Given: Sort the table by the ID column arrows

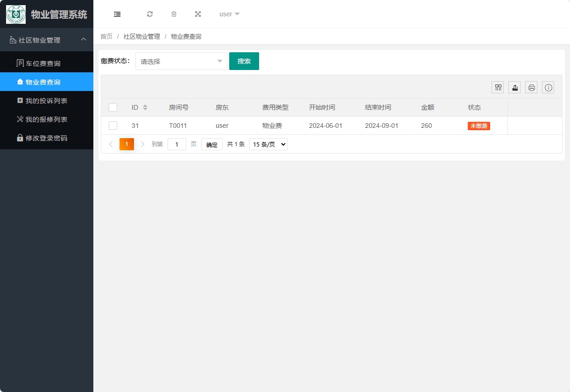Looking at the screenshot, I should click(x=145, y=107).
